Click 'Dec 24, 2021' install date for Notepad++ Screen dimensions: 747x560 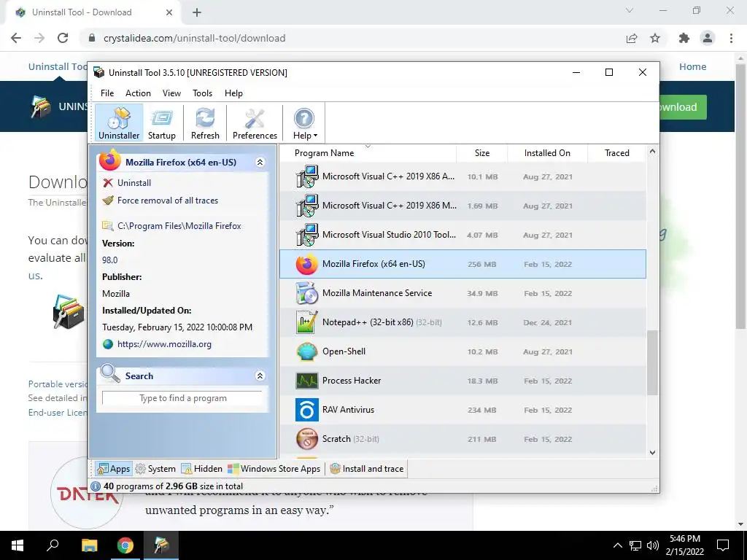547,323
